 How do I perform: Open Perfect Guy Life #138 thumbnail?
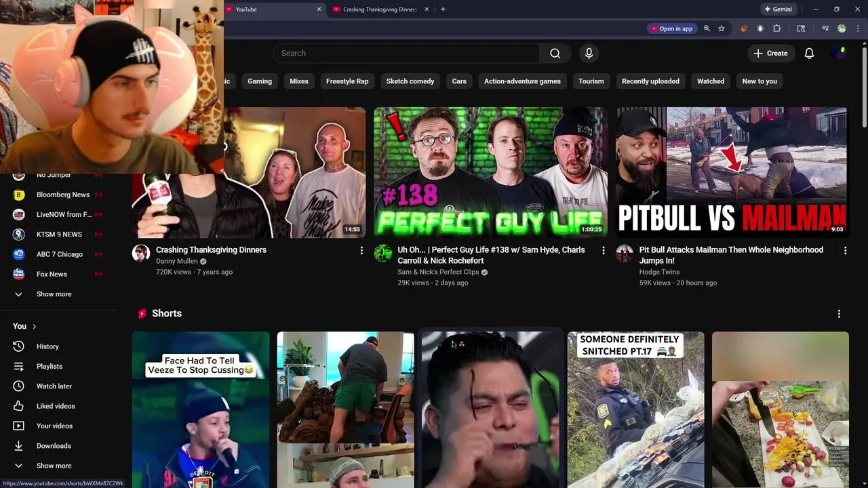point(490,172)
